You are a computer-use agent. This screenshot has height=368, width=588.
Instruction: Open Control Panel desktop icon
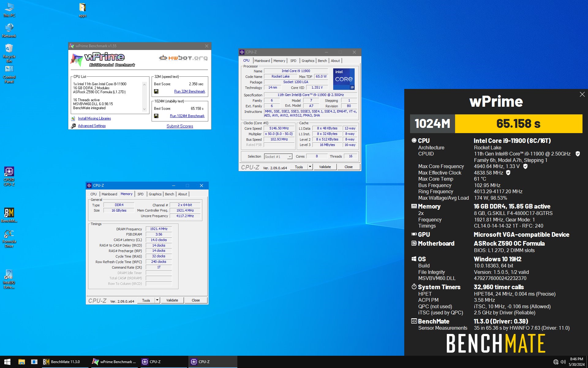point(9,74)
